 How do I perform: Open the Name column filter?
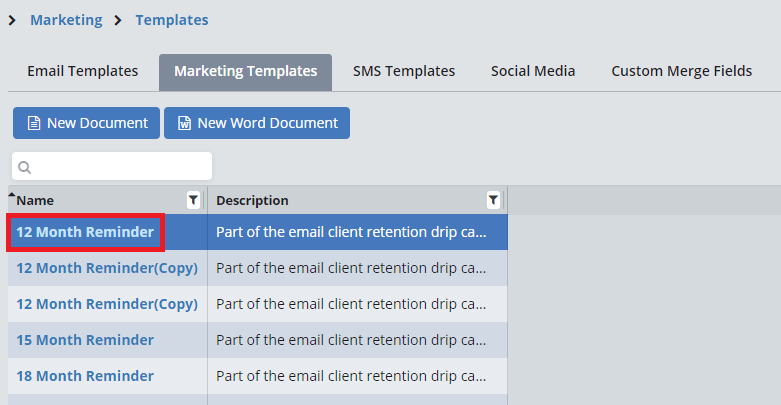click(194, 200)
